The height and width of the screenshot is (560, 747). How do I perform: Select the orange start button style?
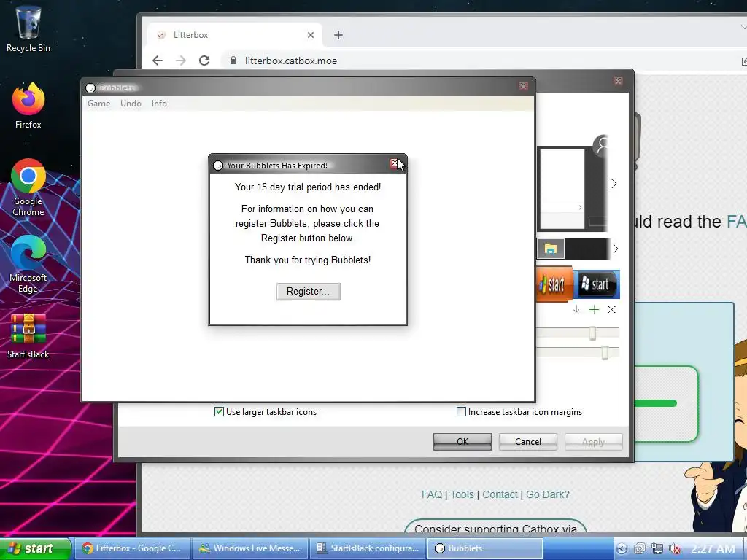point(554,284)
